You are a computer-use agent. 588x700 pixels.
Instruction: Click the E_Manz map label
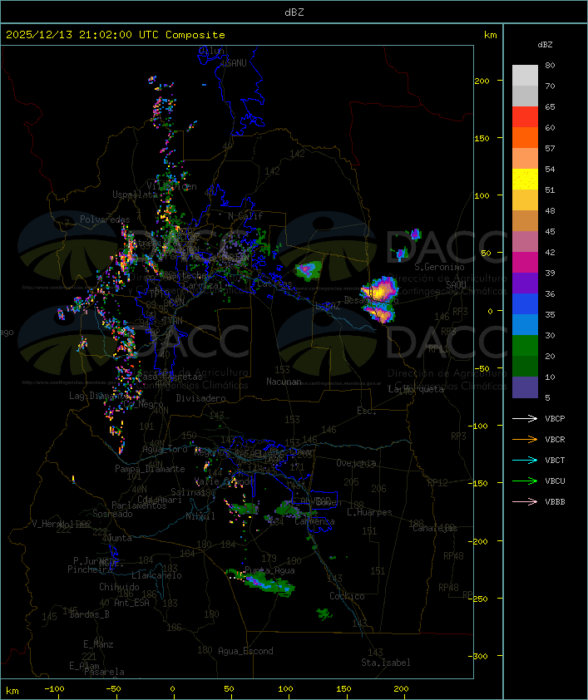tap(98, 644)
